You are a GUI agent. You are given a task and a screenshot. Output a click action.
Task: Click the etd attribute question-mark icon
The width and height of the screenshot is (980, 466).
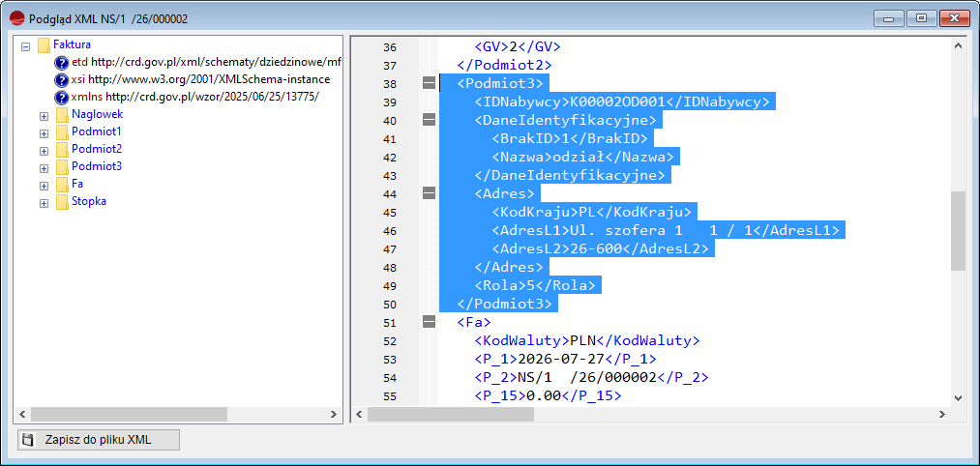point(61,63)
